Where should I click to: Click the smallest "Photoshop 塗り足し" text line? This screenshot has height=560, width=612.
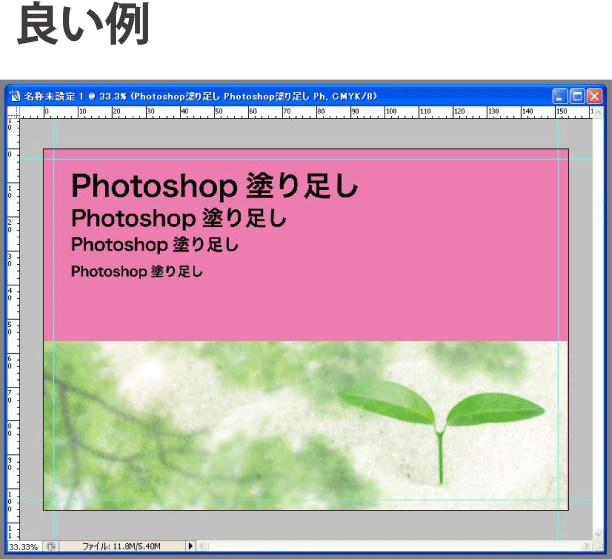137,271
